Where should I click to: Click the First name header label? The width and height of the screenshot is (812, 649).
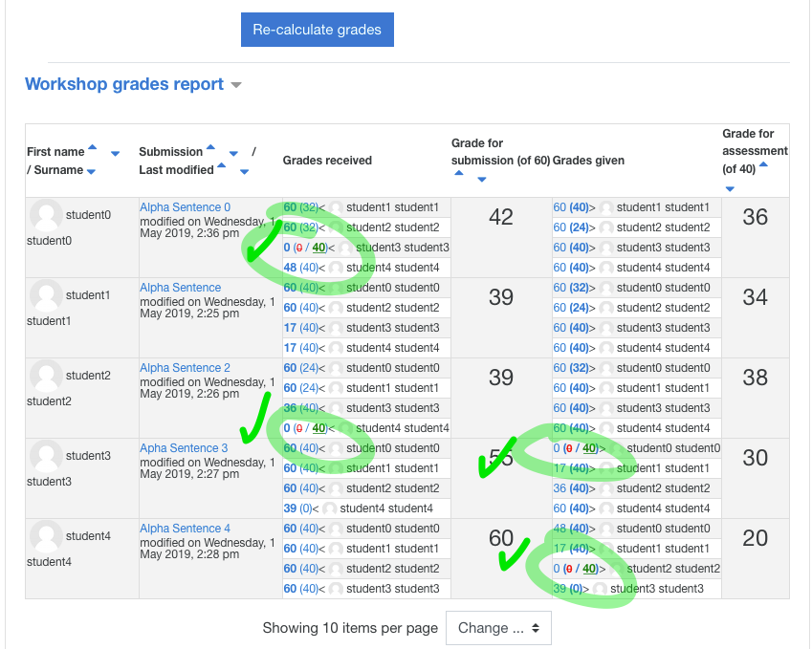click(x=55, y=152)
